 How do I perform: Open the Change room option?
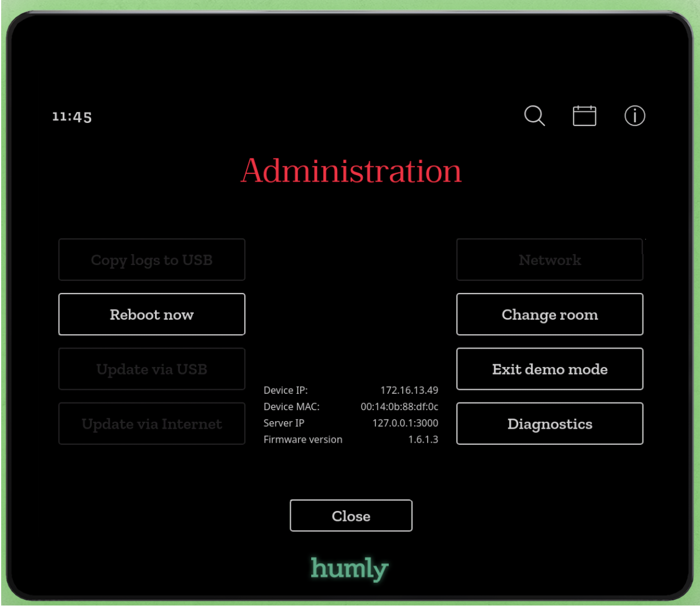click(550, 314)
